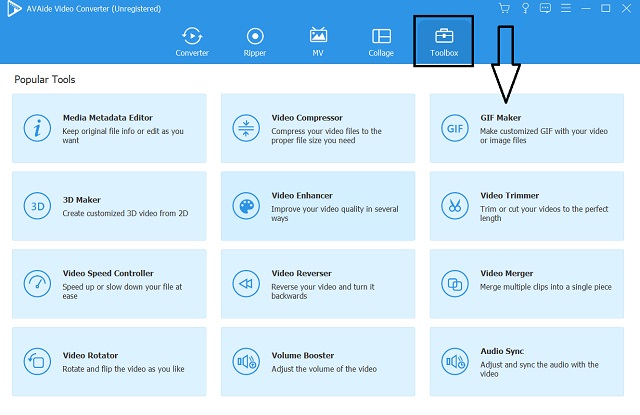640x415 pixels.
Task: Click the Video Compressor icon
Action: (246, 128)
